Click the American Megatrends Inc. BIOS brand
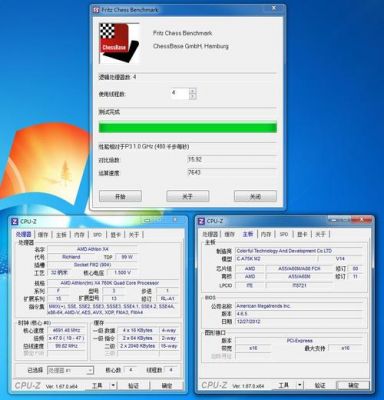This screenshot has height=400, width=384. pyautogui.click(x=299, y=306)
